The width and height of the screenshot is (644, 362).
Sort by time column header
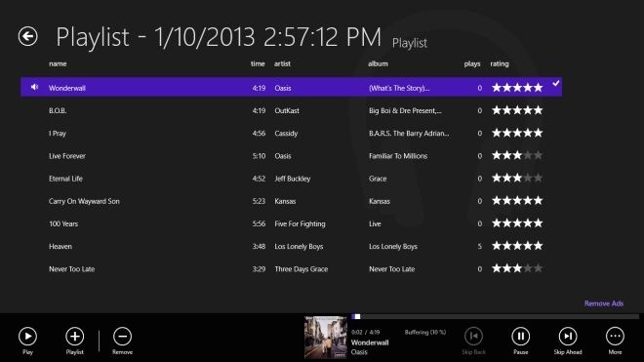point(258,63)
